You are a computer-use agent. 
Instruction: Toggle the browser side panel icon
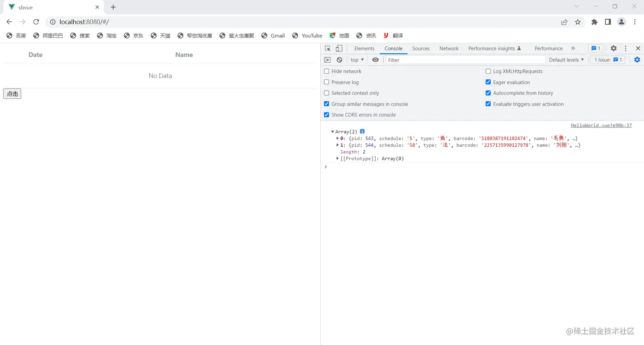pos(608,22)
